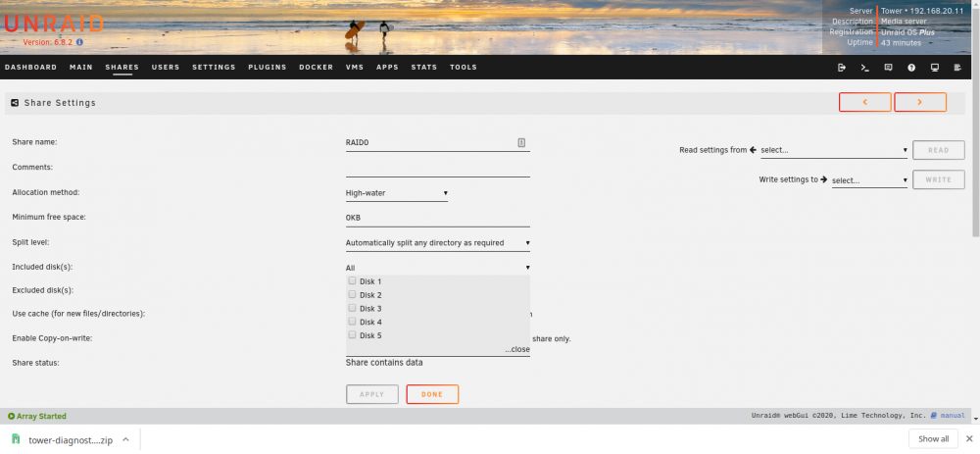The width and height of the screenshot is (980, 454).
Task: Open the Shares menu
Action: [x=122, y=68]
